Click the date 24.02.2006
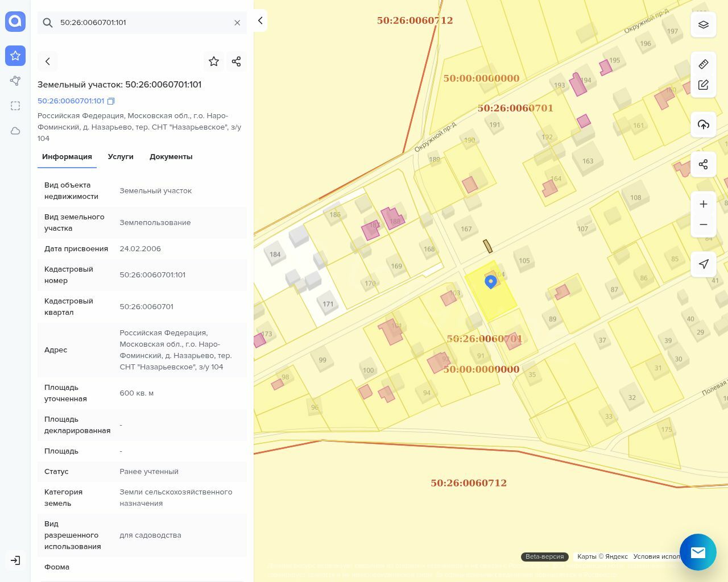Image resolution: width=728 pixels, height=582 pixels. pos(140,249)
